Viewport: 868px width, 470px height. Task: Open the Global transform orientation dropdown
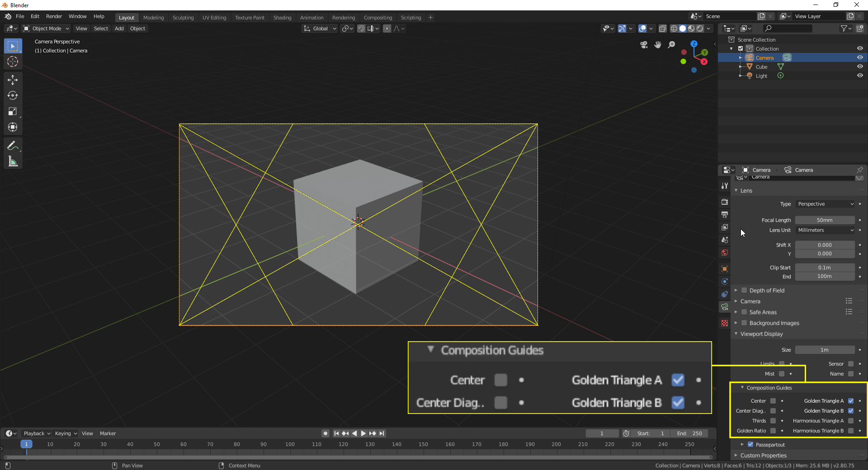click(320, 28)
